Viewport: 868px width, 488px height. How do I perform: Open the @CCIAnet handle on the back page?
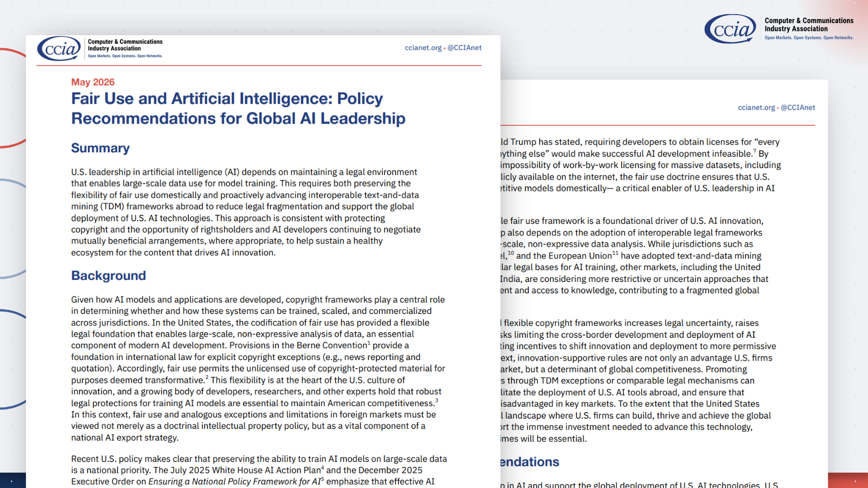pyautogui.click(x=798, y=107)
